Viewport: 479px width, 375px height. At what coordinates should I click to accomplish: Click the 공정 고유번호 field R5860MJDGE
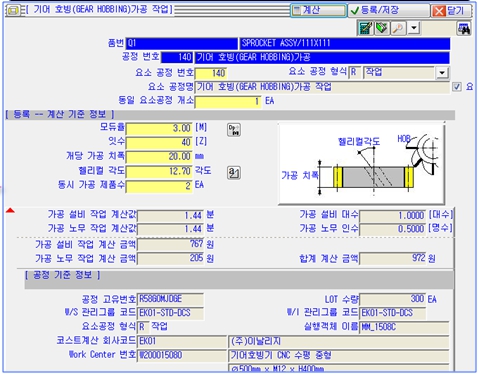point(170,299)
